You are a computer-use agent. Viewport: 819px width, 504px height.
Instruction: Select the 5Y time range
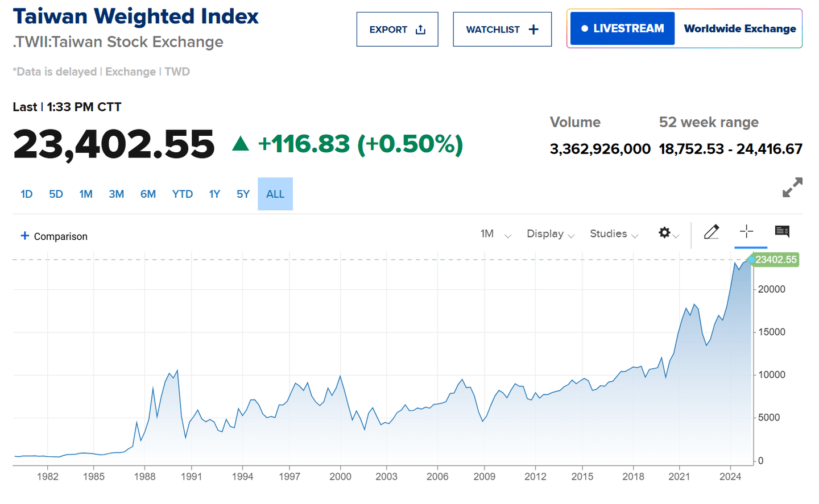[x=243, y=194]
